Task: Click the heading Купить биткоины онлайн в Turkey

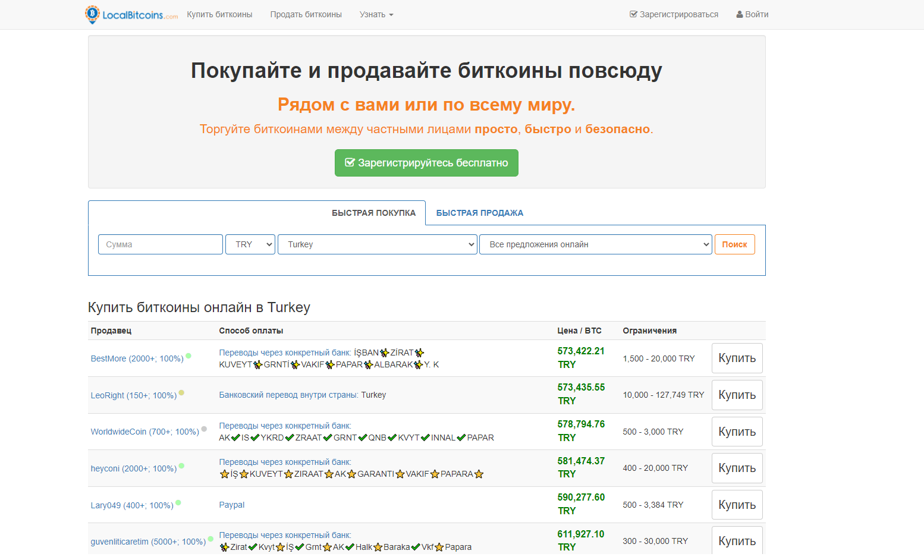Action: pos(199,307)
